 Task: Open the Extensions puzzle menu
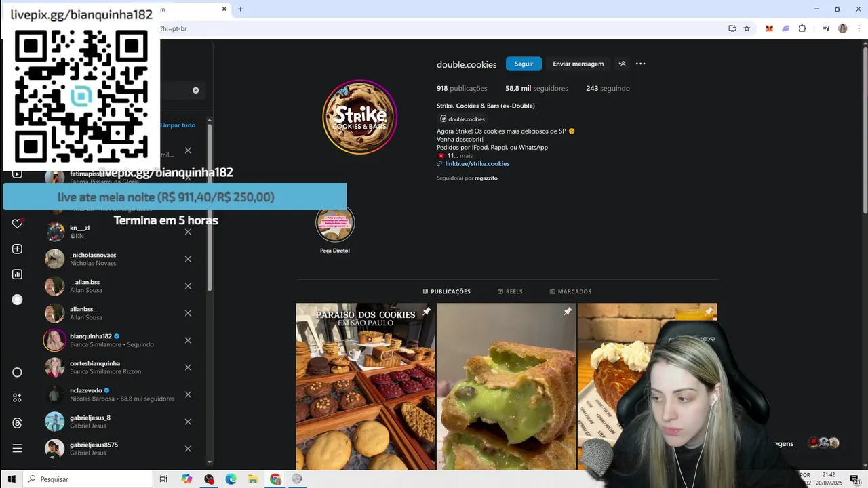pyautogui.click(x=802, y=28)
